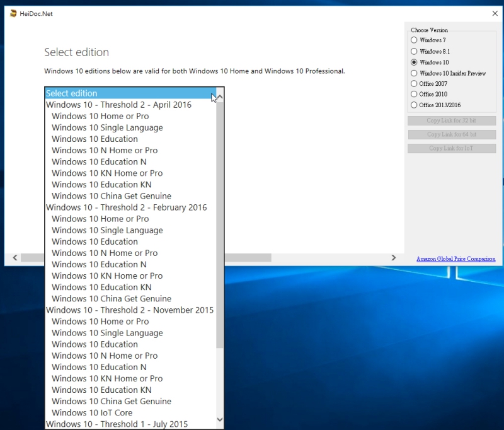Choose Office 2013/2016 version

coord(414,105)
